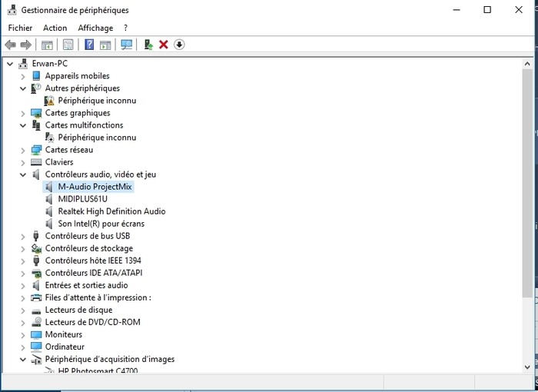
Task: Minimize the Gestionnaire de périphériques window
Action: pos(457,10)
